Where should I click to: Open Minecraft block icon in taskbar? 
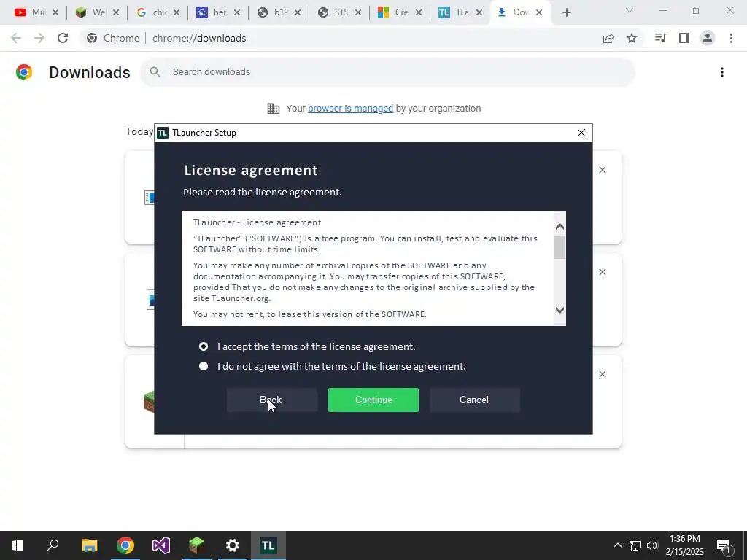[197, 545]
